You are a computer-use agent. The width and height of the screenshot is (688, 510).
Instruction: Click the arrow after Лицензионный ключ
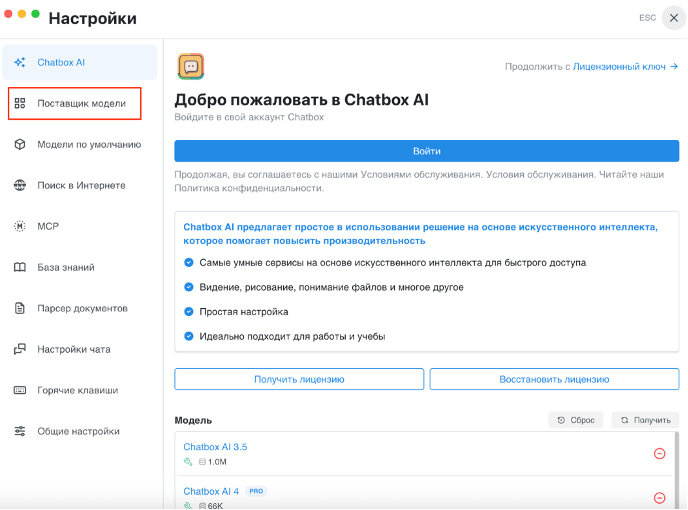[x=674, y=66]
